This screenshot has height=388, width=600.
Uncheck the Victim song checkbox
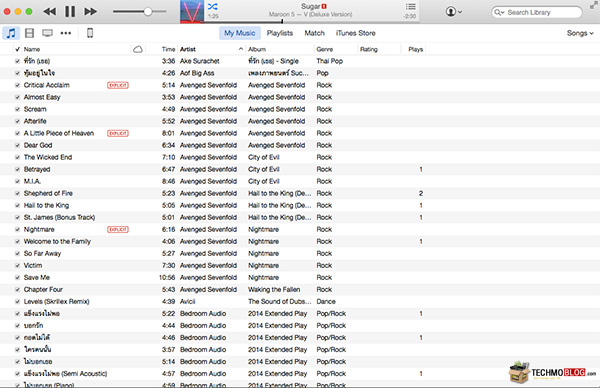(x=17, y=265)
